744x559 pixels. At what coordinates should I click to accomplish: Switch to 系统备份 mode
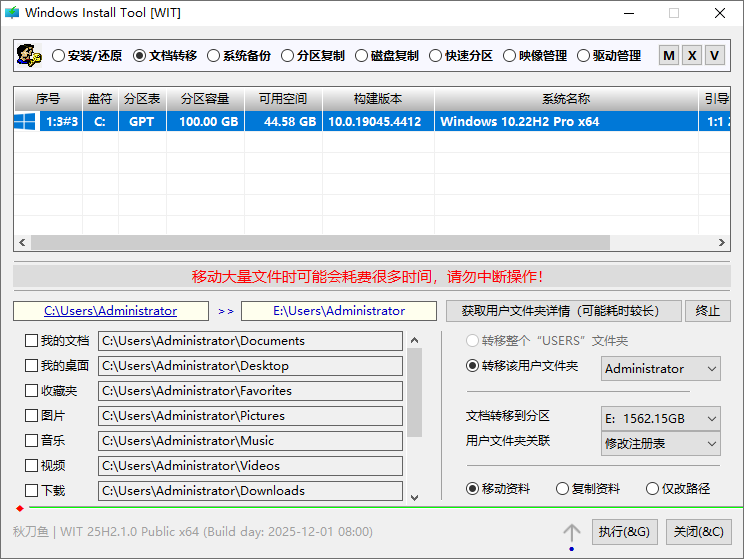click(x=239, y=56)
